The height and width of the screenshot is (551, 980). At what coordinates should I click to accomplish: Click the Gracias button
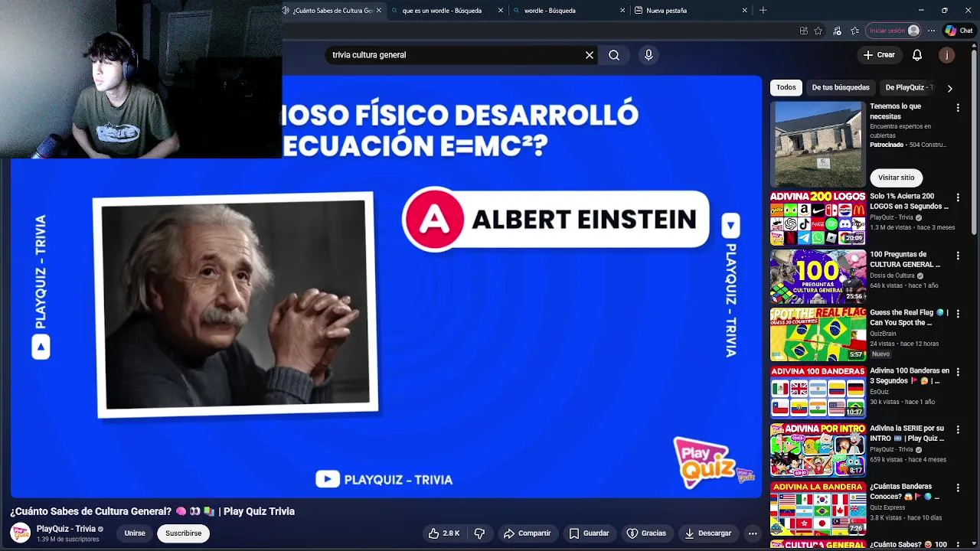pyautogui.click(x=646, y=533)
